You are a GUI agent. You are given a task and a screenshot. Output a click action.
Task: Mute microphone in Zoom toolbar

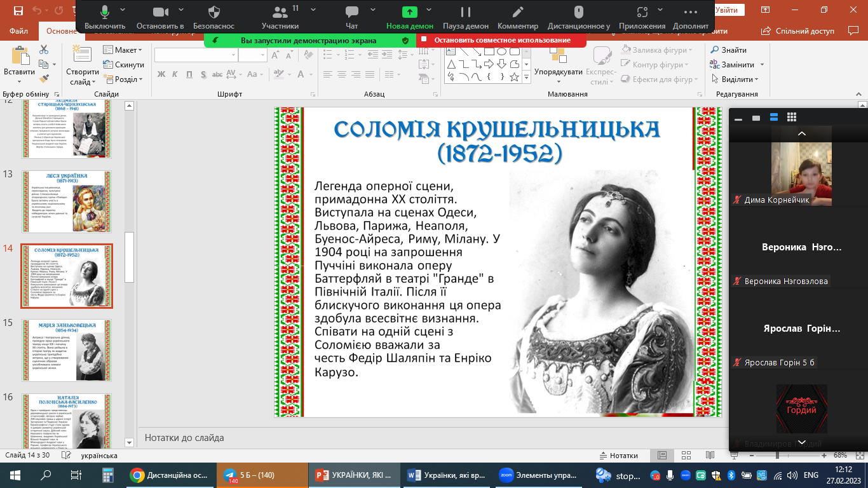[x=105, y=18]
